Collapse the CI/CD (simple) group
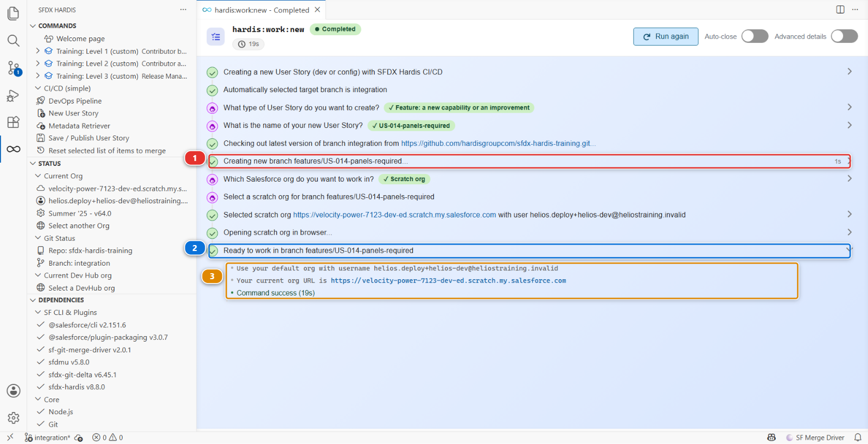The height and width of the screenshot is (444, 868). pyautogui.click(x=38, y=88)
